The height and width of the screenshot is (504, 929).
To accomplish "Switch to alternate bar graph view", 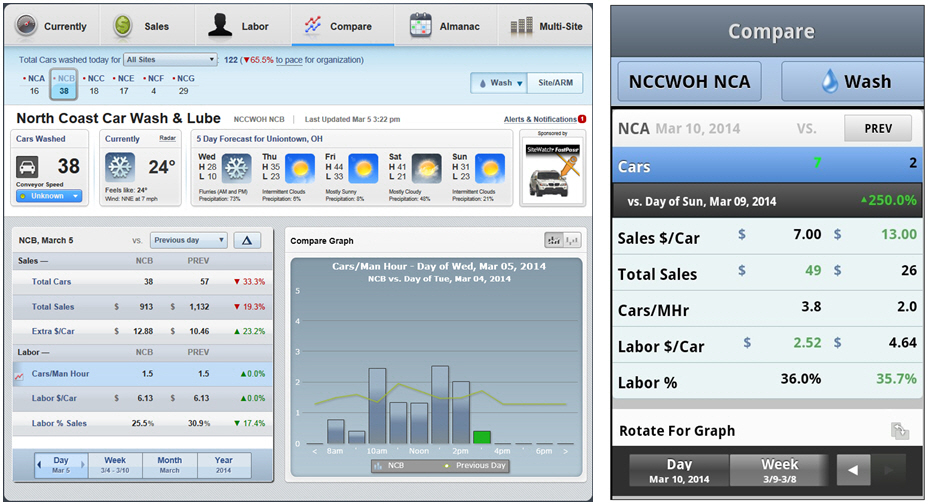I will (572, 240).
